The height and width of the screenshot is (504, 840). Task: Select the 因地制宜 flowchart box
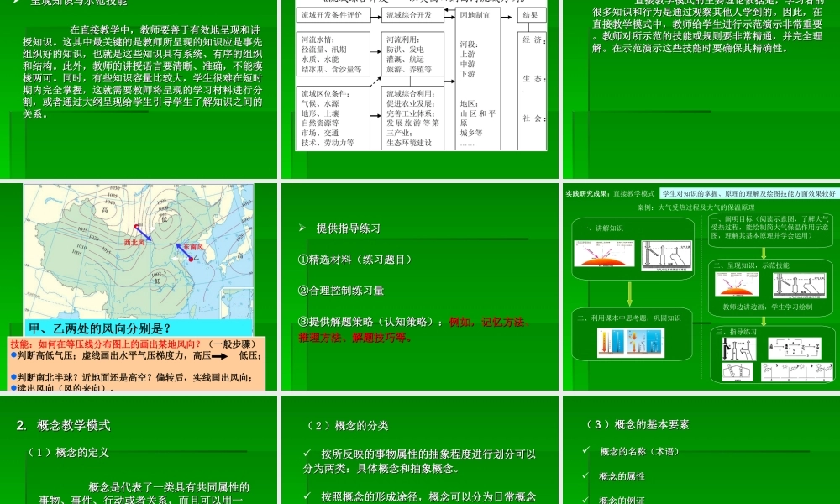click(478, 79)
